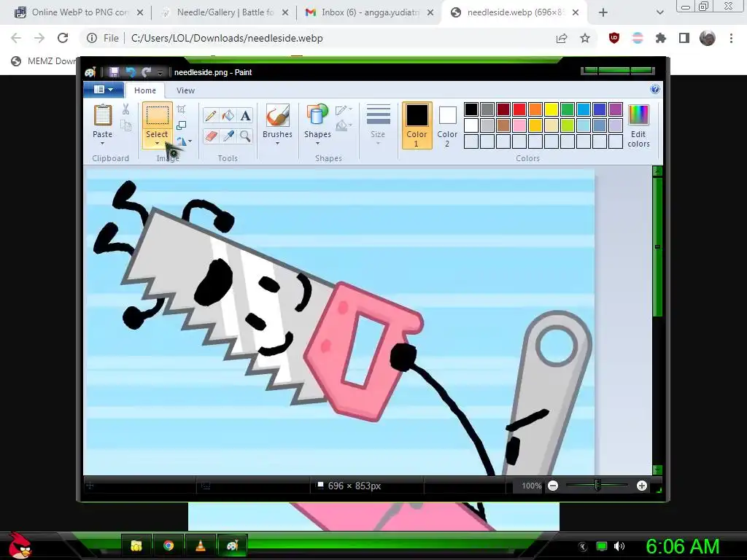Click the Resize icon in Image group
Screen dimensions: 747x560
(181, 125)
